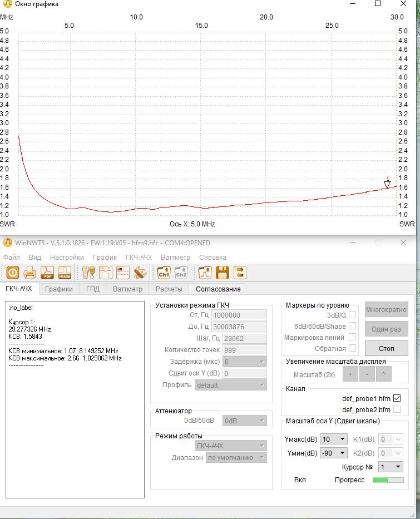Uncheck def_probe1.hfm channel checkbox
The image size is (420, 519).
coord(397,398)
